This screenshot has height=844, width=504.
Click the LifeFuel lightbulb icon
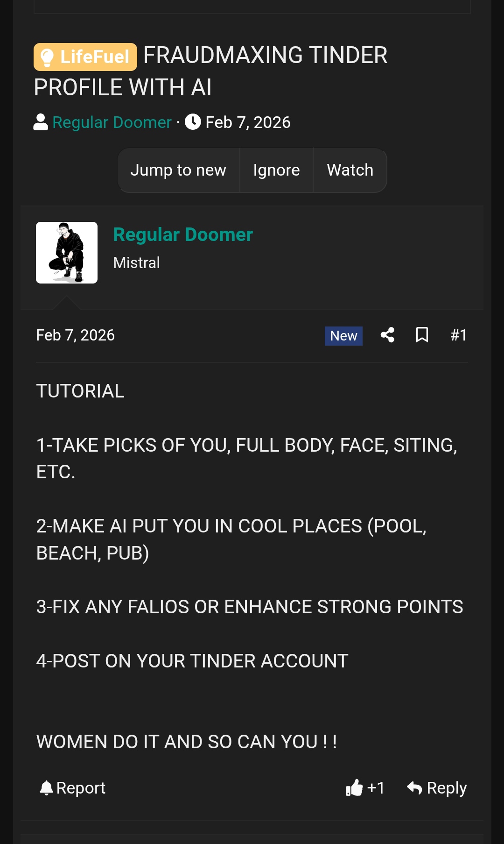pyautogui.click(x=47, y=57)
